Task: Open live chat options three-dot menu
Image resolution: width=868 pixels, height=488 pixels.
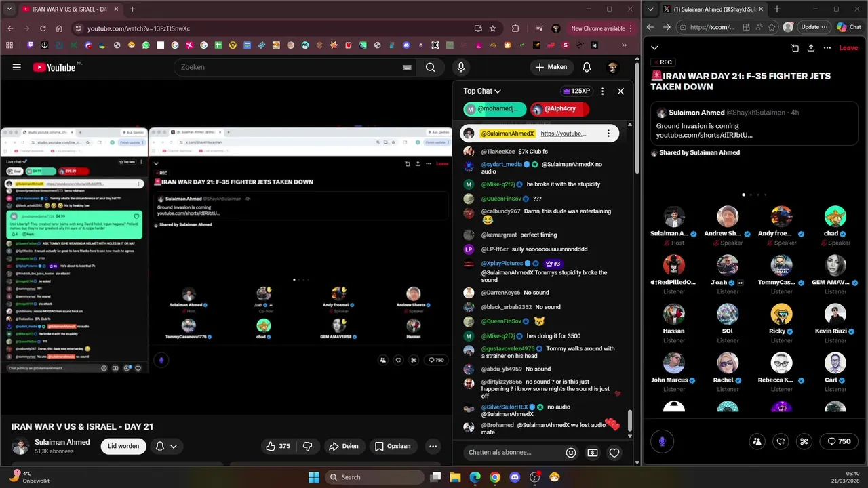Action: point(602,91)
